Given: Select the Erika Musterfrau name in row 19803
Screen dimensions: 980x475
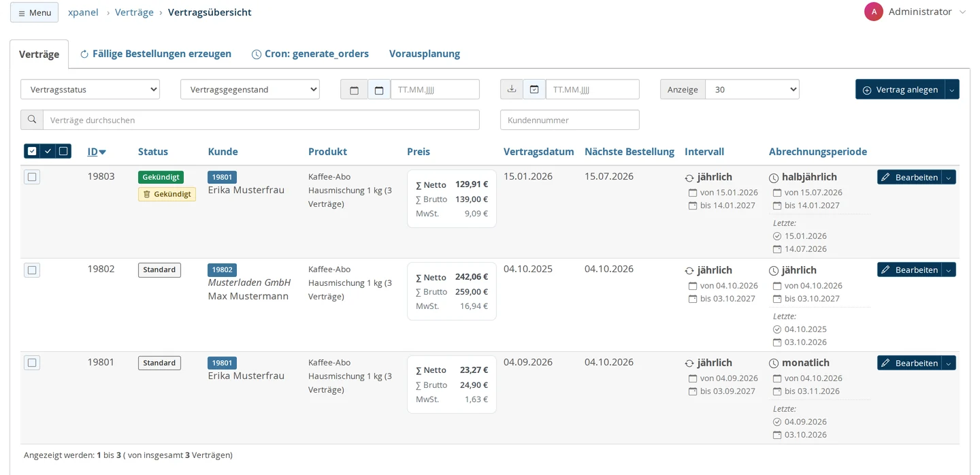Looking at the screenshot, I should (246, 190).
